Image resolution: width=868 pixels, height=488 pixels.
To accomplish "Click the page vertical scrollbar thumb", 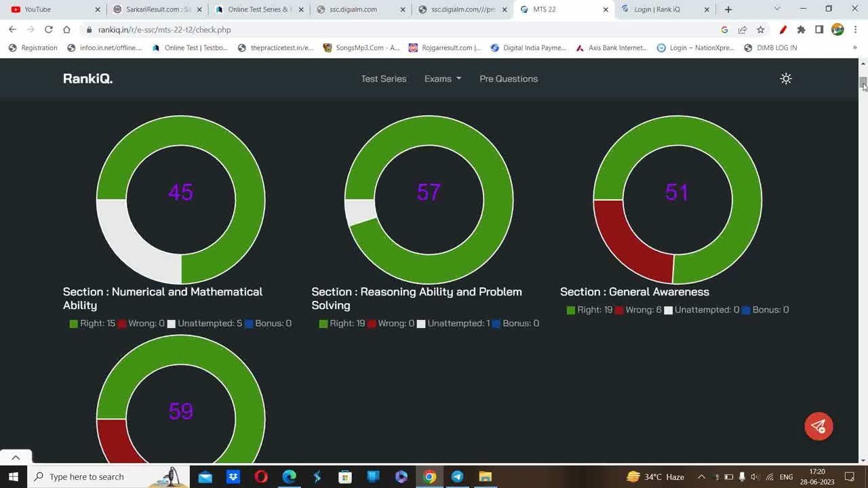I will click(863, 83).
